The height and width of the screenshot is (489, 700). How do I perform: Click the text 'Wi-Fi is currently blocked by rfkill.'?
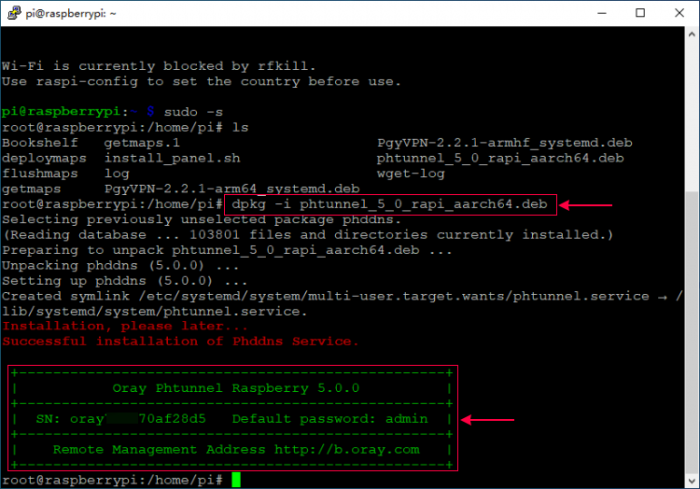tap(158, 66)
